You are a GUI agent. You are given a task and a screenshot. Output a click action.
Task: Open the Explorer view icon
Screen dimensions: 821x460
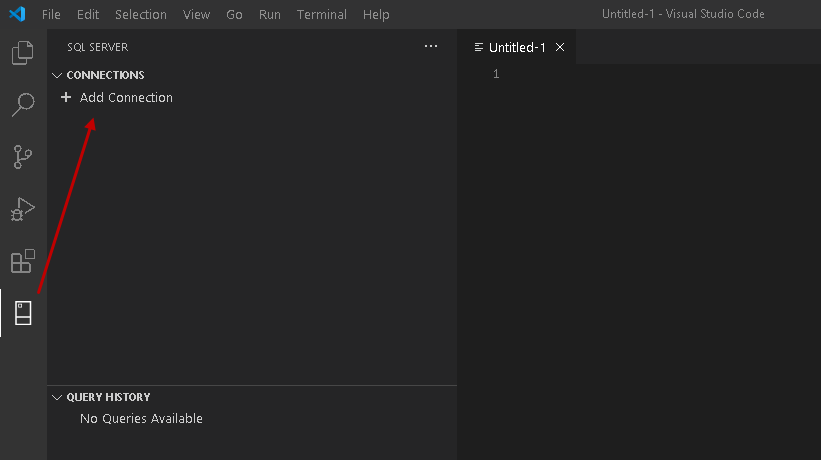[x=22, y=53]
